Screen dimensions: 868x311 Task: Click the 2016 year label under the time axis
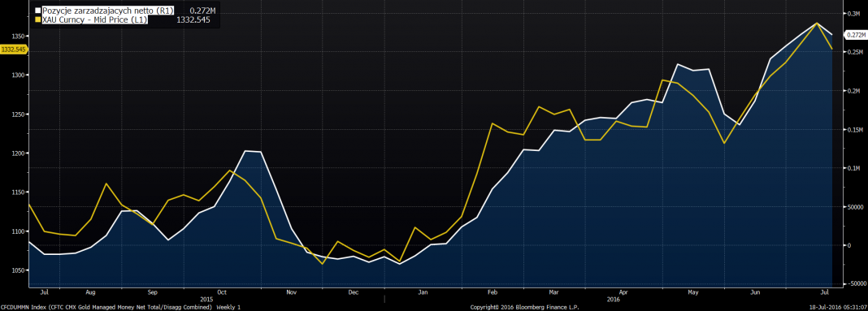tap(614, 300)
